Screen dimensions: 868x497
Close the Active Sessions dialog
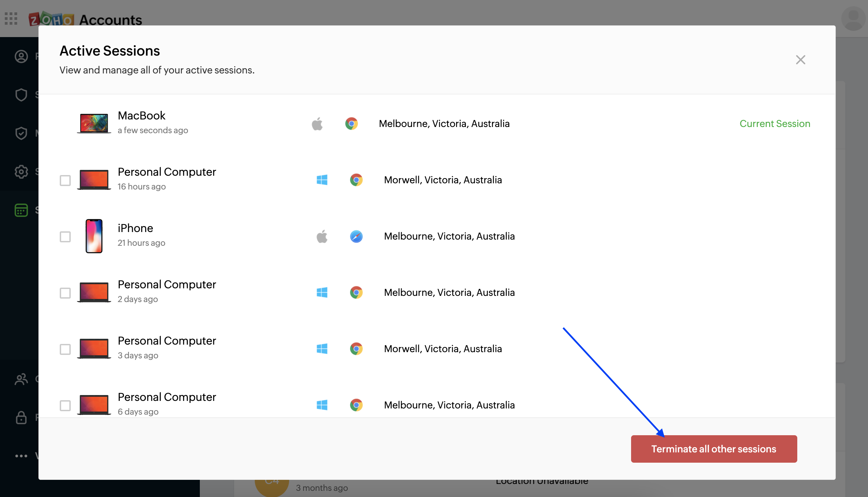tap(800, 60)
